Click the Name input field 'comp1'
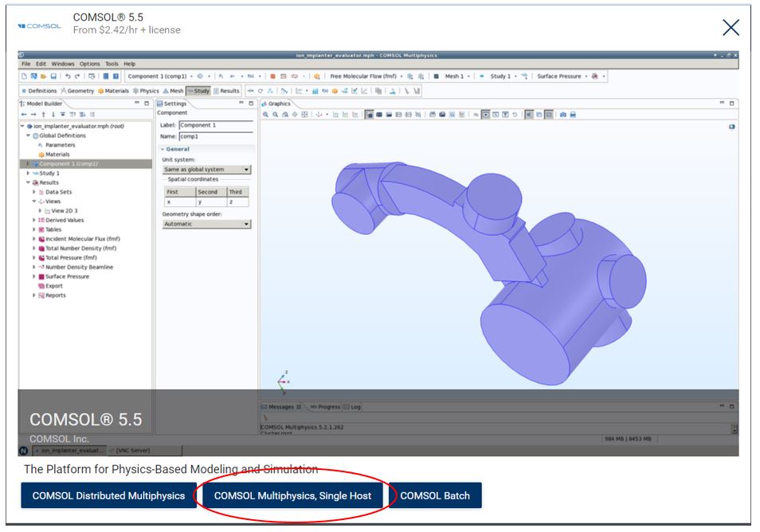 pyautogui.click(x=216, y=137)
